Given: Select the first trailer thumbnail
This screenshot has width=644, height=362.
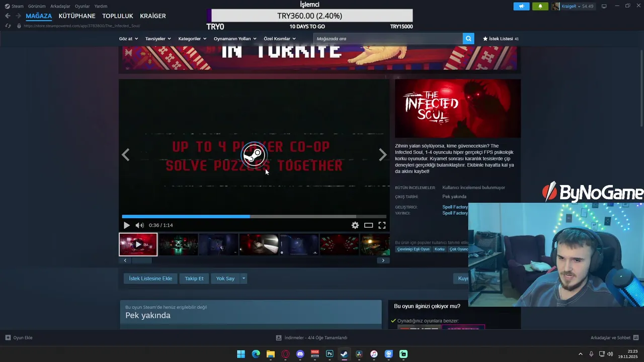Looking at the screenshot, I should (x=138, y=244).
